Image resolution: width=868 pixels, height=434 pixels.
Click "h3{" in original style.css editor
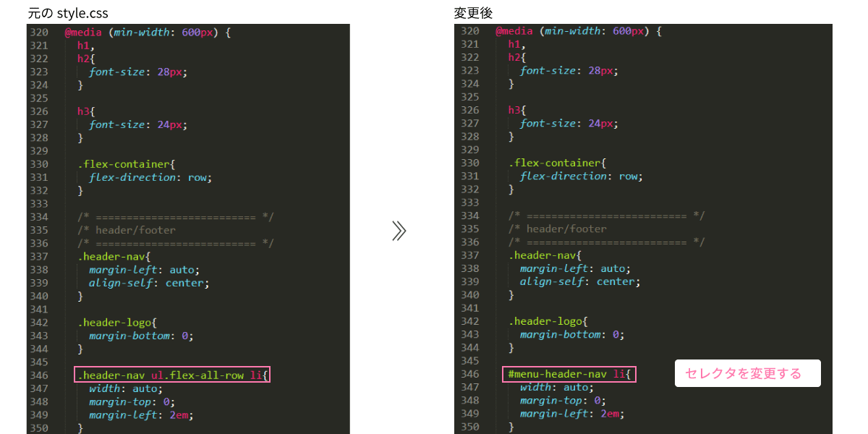click(87, 111)
